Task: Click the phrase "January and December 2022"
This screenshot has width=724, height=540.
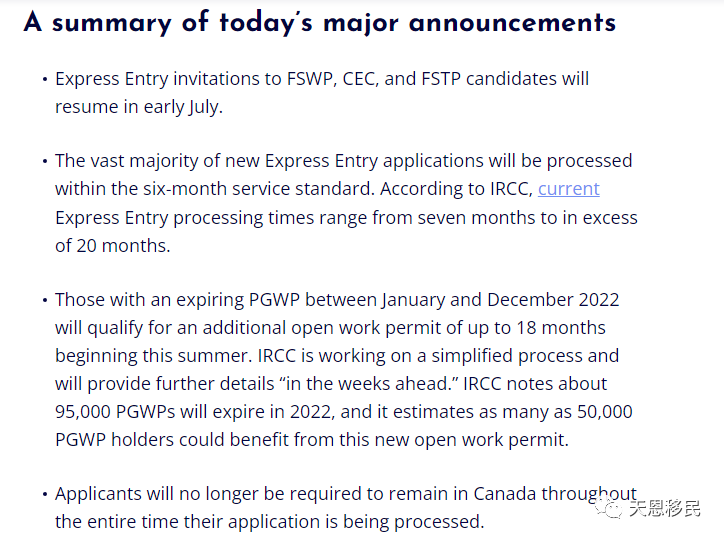Action: coord(500,300)
